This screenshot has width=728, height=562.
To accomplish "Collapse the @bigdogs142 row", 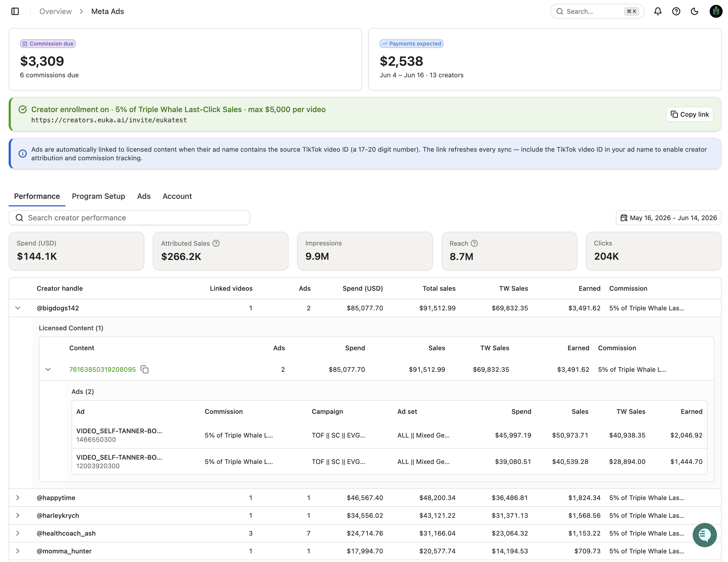I will pyautogui.click(x=18, y=308).
